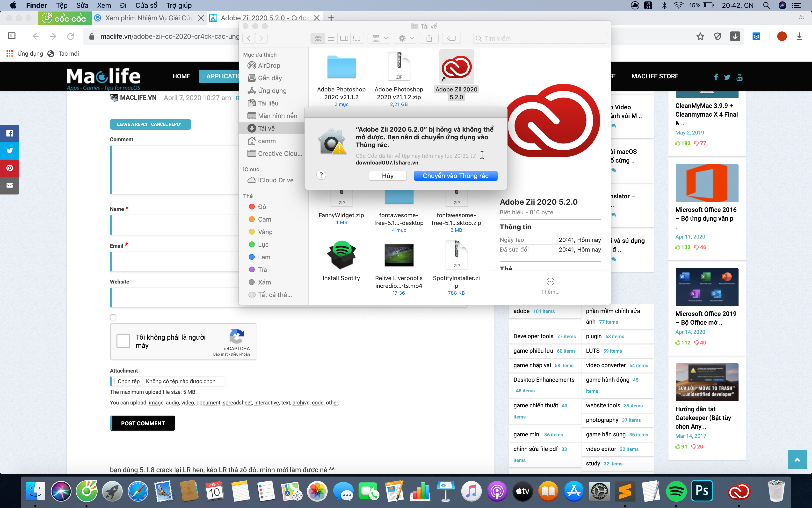812x508 pixels.
Task: Share page via Pinterest side button
Action: click(x=9, y=168)
